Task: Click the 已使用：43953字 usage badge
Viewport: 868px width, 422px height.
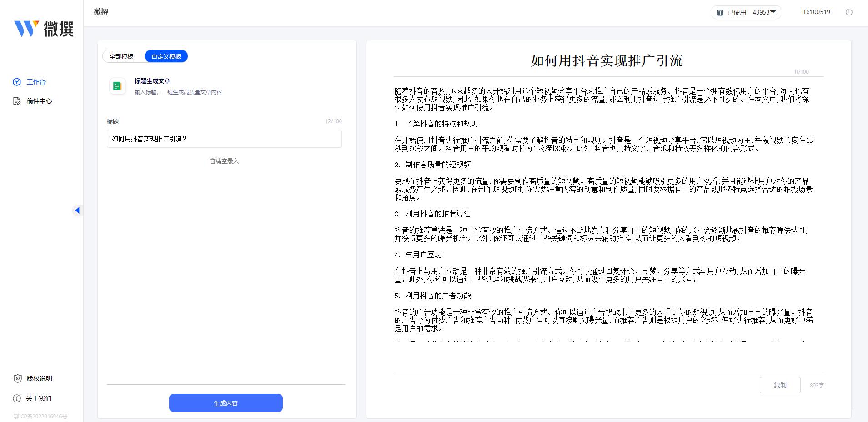Action: [746, 12]
